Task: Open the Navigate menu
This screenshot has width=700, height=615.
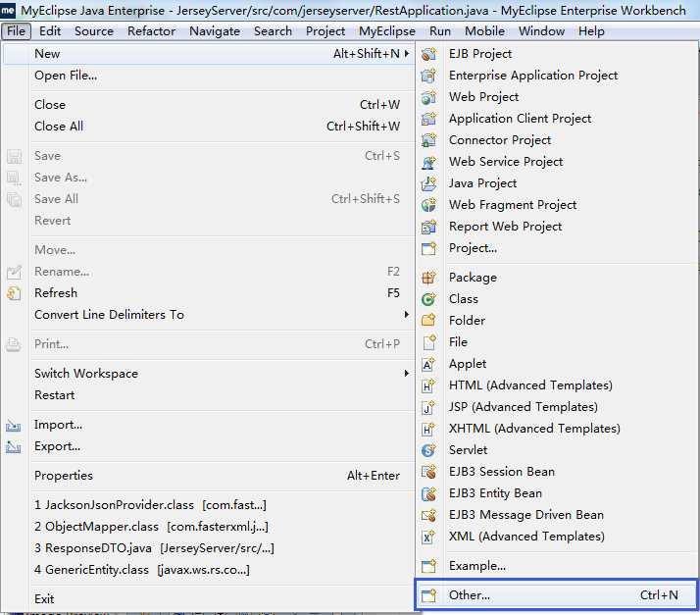Action: (x=215, y=31)
